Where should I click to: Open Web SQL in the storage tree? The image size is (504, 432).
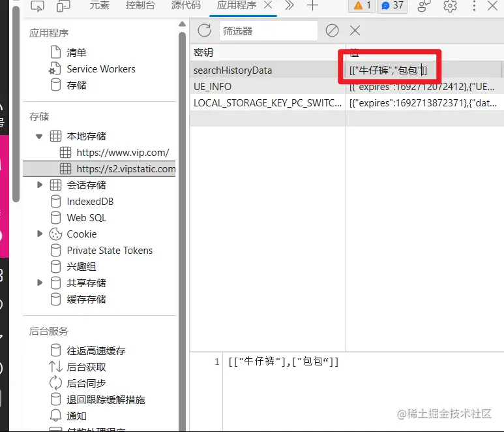coord(87,218)
